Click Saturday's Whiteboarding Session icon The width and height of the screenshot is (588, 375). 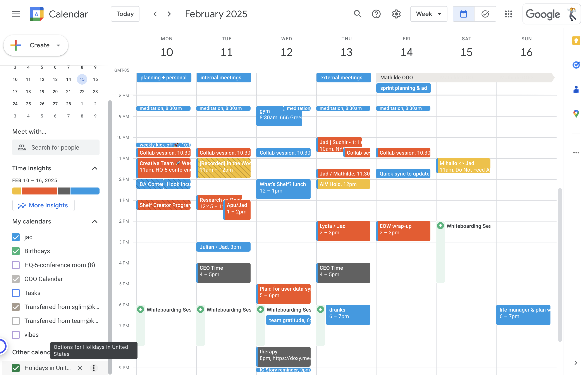[440, 226]
